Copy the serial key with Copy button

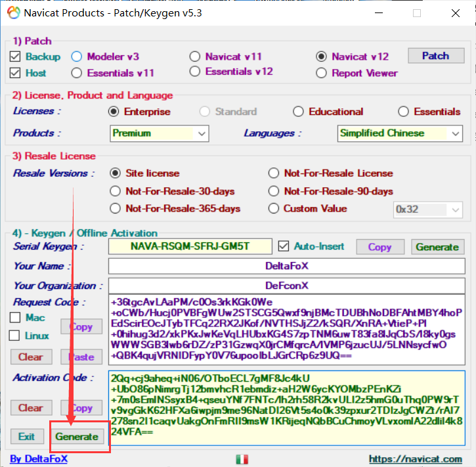coord(380,247)
